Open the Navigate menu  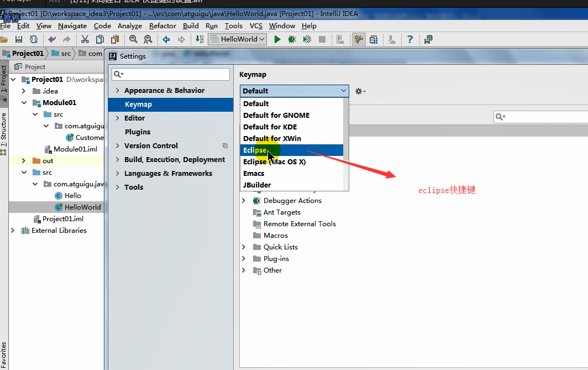click(x=72, y=26)
